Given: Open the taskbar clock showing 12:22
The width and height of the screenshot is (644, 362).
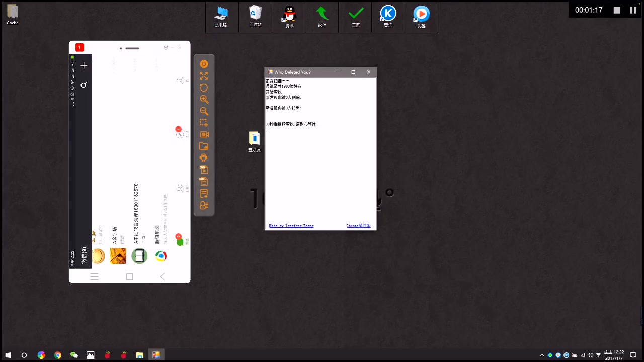Looking at the screenshot, I should click(614, 355).
